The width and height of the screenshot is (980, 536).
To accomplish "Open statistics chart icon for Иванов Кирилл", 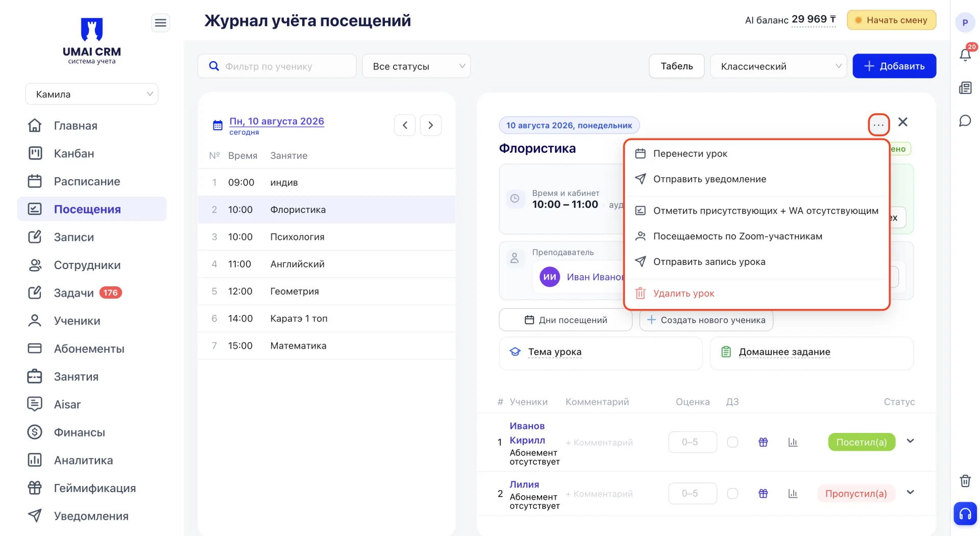I will pos(793,442).
